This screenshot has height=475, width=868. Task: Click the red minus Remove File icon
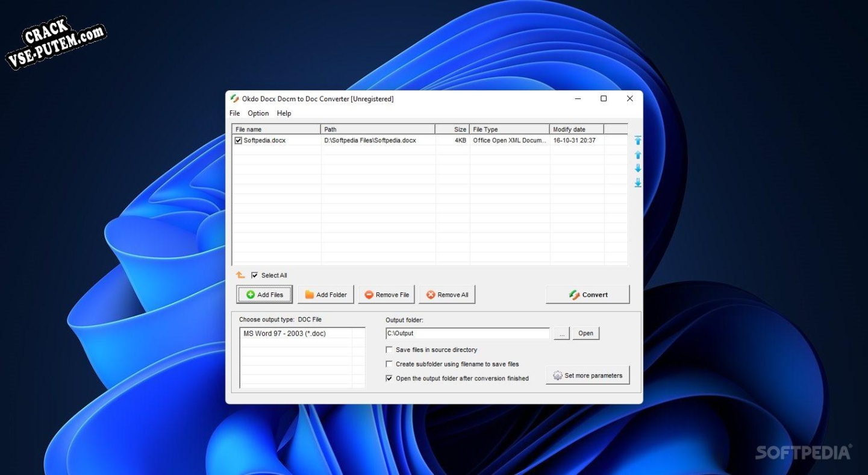[368, 294]
